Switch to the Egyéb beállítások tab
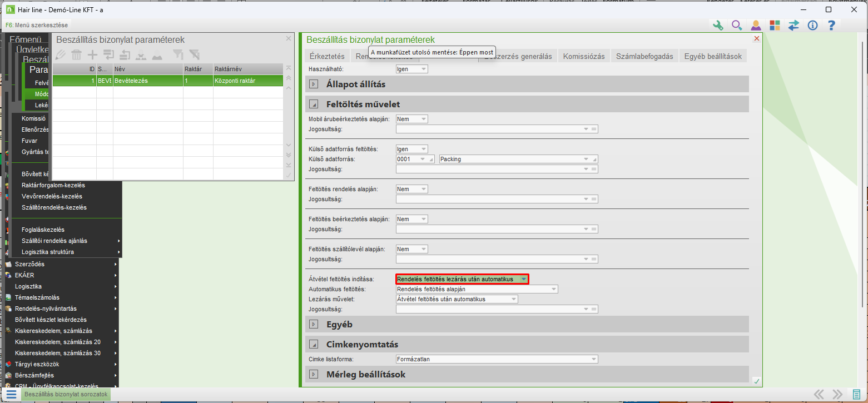Image resolution: width=868 pixels, height=403 pixels. [713, 56]
